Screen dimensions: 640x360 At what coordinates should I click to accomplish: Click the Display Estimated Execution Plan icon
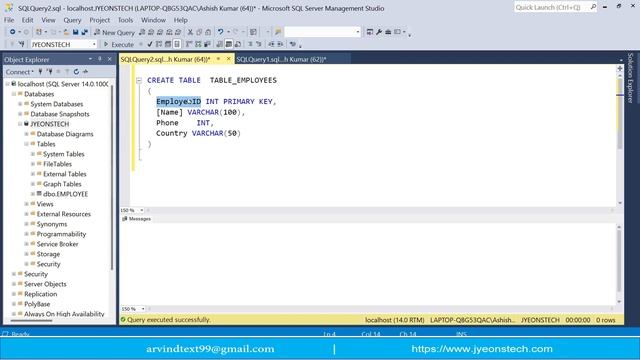point(159,44)
